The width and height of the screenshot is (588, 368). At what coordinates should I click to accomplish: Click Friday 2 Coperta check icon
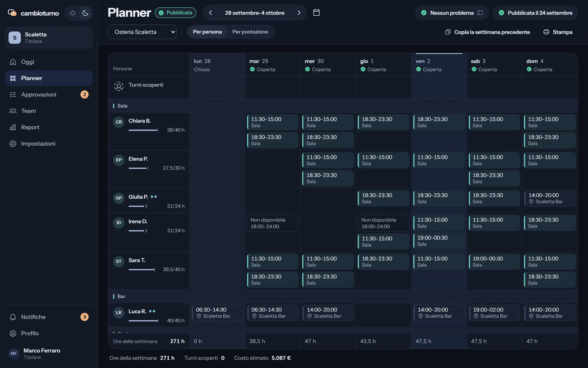tap(418, 69)
